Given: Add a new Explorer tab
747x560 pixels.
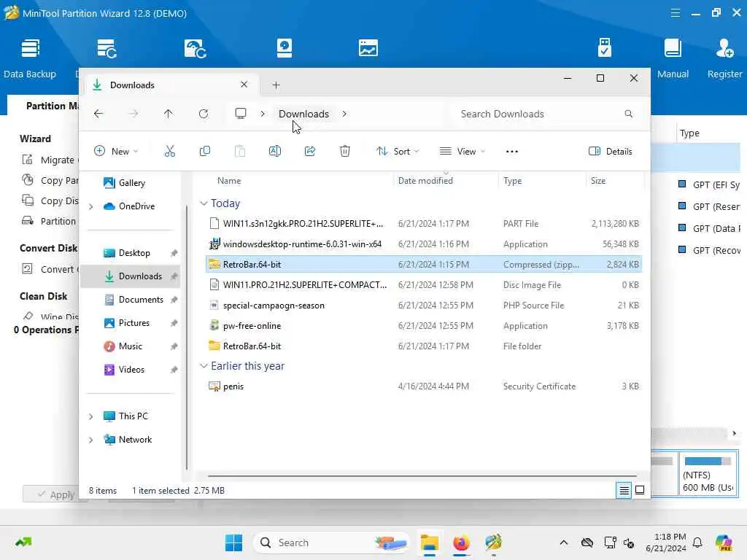Looking at the screenshot, I should pyautogui.click(x=276, y=85).
